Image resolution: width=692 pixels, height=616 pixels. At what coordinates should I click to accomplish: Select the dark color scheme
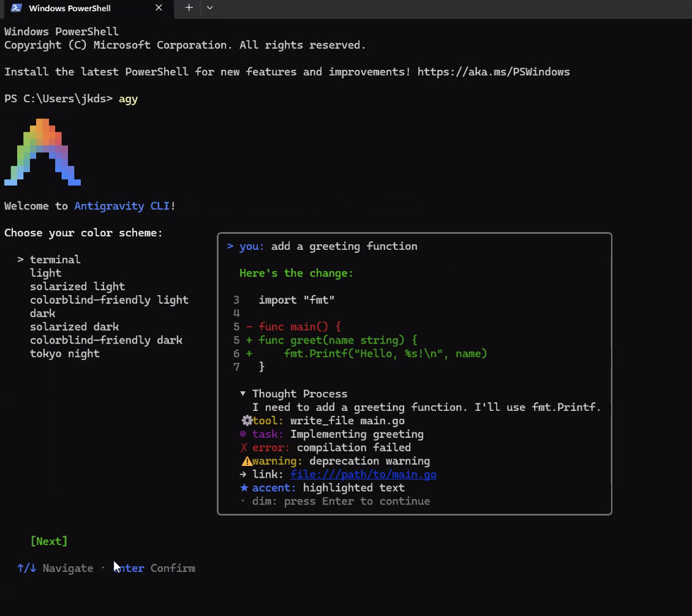click(43, 314)
